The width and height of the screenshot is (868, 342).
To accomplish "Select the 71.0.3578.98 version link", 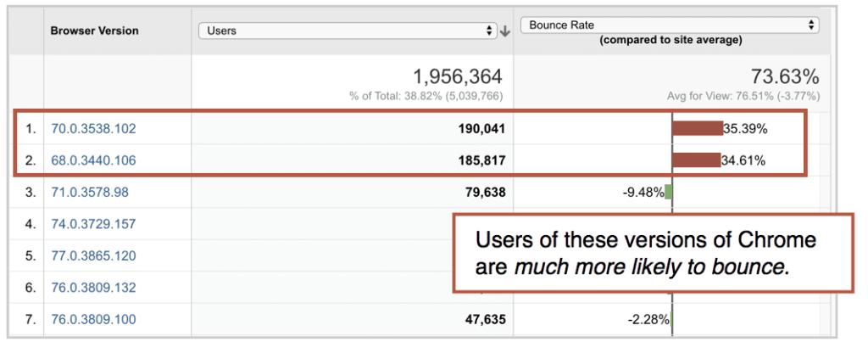I will pos(90,193).
